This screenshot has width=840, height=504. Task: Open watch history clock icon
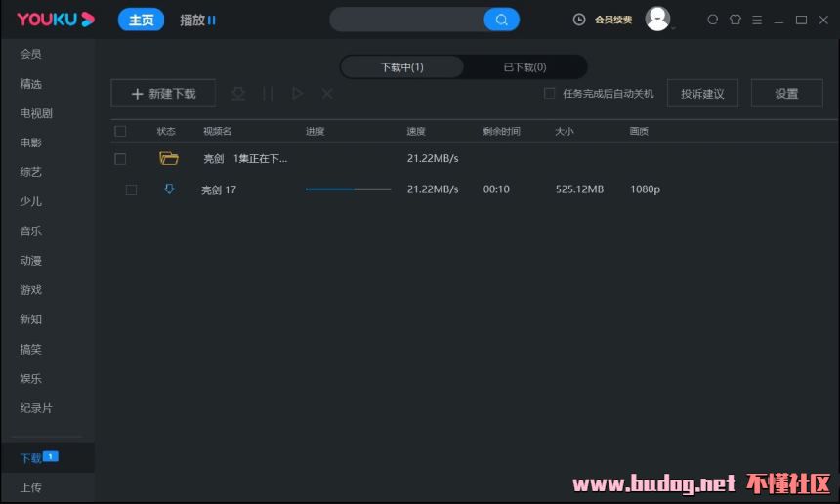tap(579, 20)
